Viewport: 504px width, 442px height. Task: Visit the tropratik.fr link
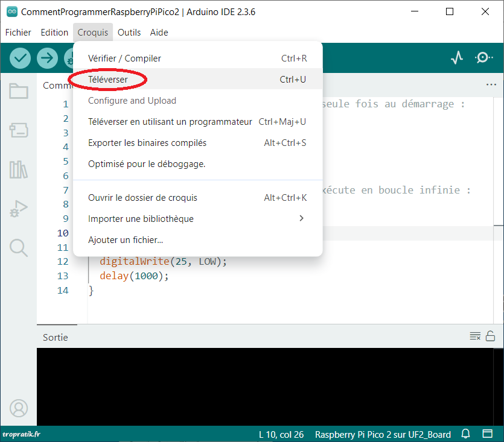(x=20, y=434)
